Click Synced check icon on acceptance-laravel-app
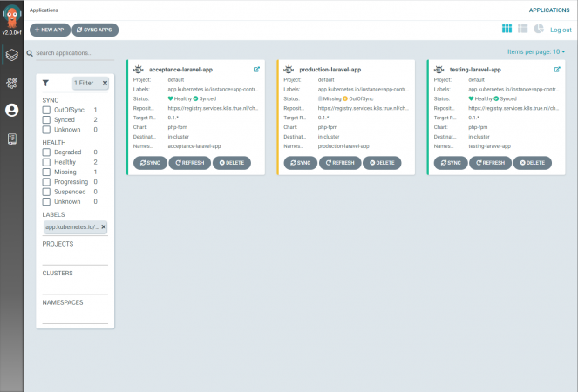 click(x=196, y=98)
